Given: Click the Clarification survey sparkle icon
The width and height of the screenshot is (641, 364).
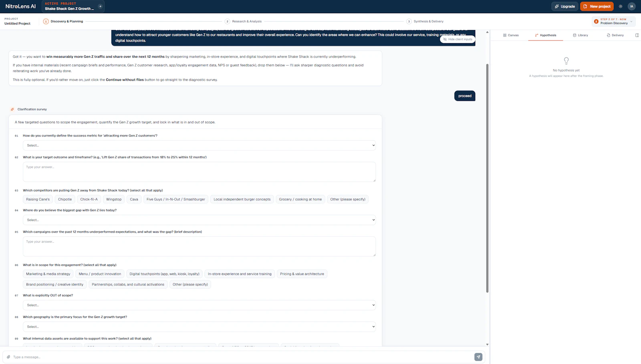Looking at the screenshot, I should pos(12,109).
